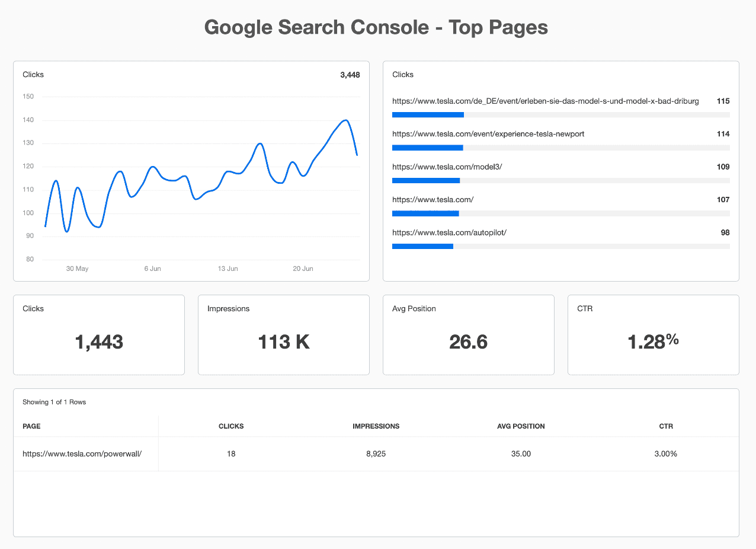Click the 1,443 Clicks metric card
This screenshot has width=756, height=549.
pyautogui.click(x=98, y=335)
